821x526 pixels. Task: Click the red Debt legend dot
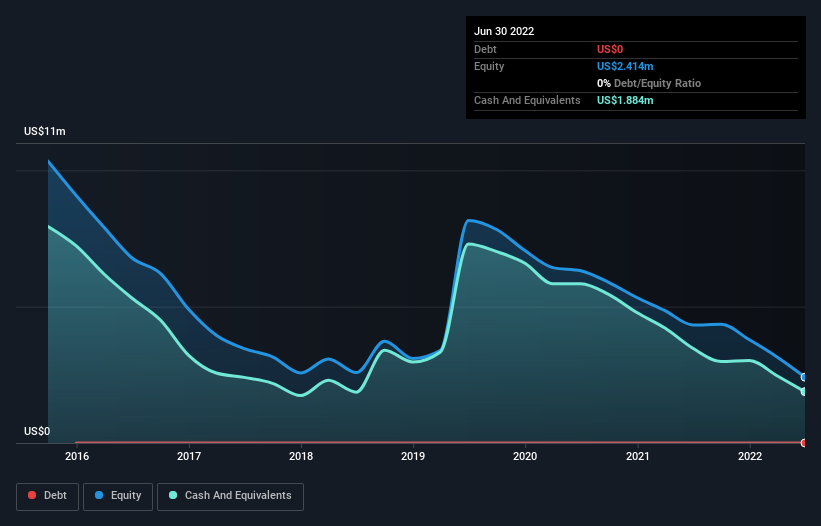(x=32, y=495)
